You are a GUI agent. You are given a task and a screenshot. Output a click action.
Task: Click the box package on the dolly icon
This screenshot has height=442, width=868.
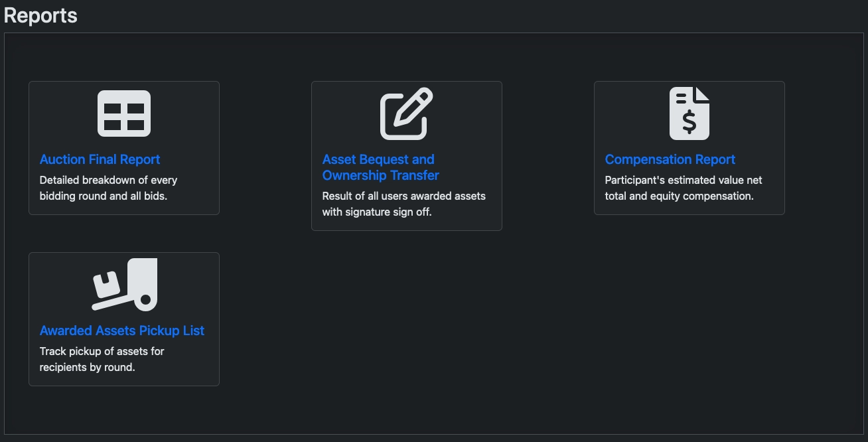[x=106, y=285]
